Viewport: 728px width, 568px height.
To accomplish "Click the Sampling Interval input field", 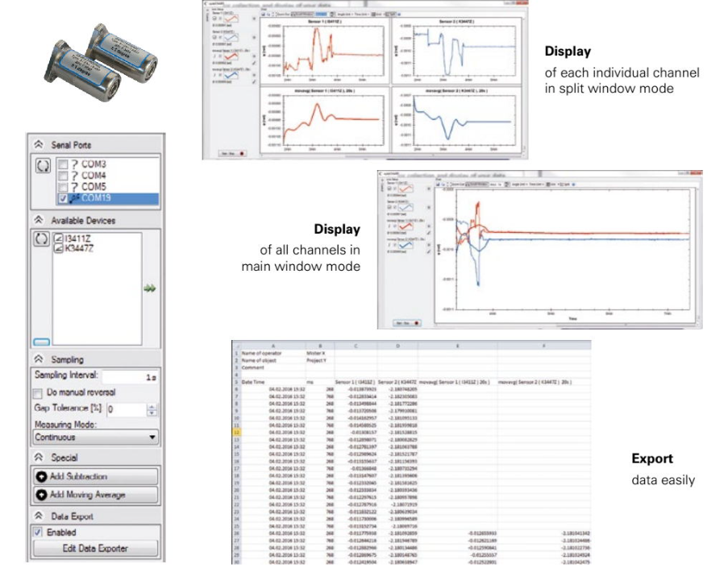I will (131, 376).
